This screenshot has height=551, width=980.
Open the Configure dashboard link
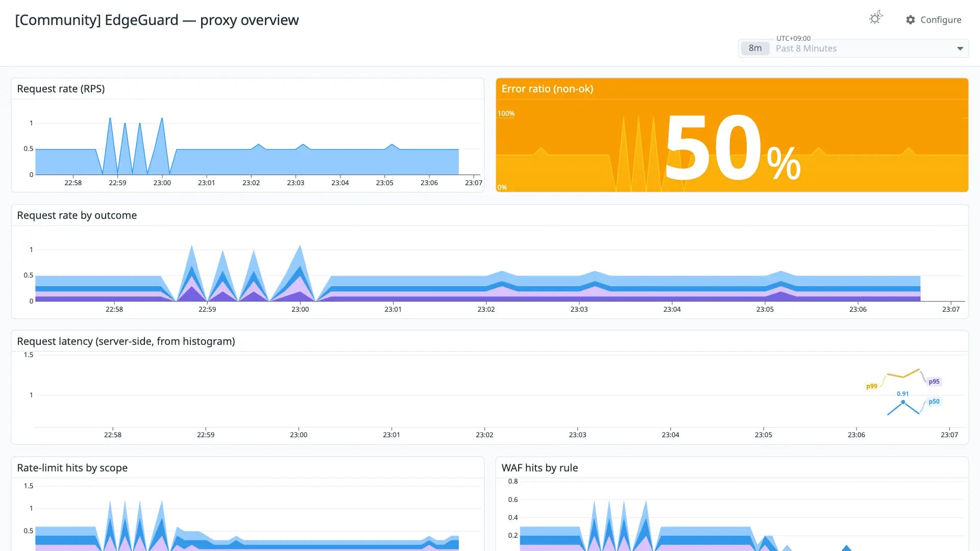(x=934, y=20)
